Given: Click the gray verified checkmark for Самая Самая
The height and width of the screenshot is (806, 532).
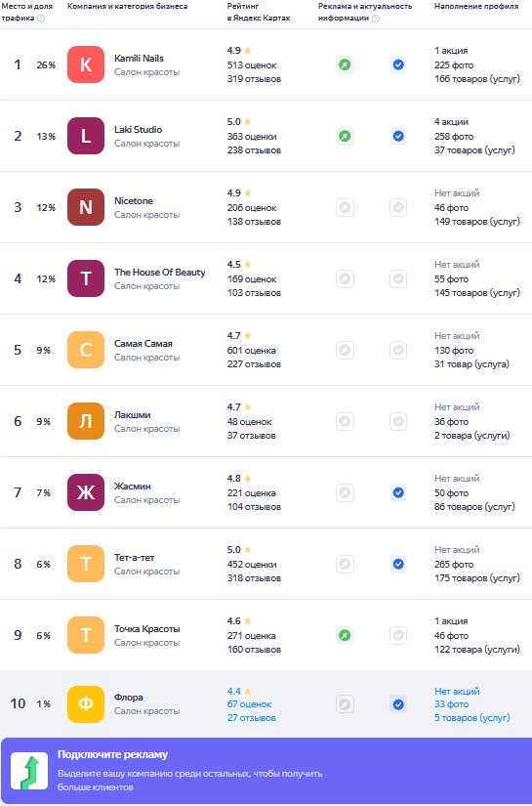Looking at the screenshot, I should [x=398, y=350].
